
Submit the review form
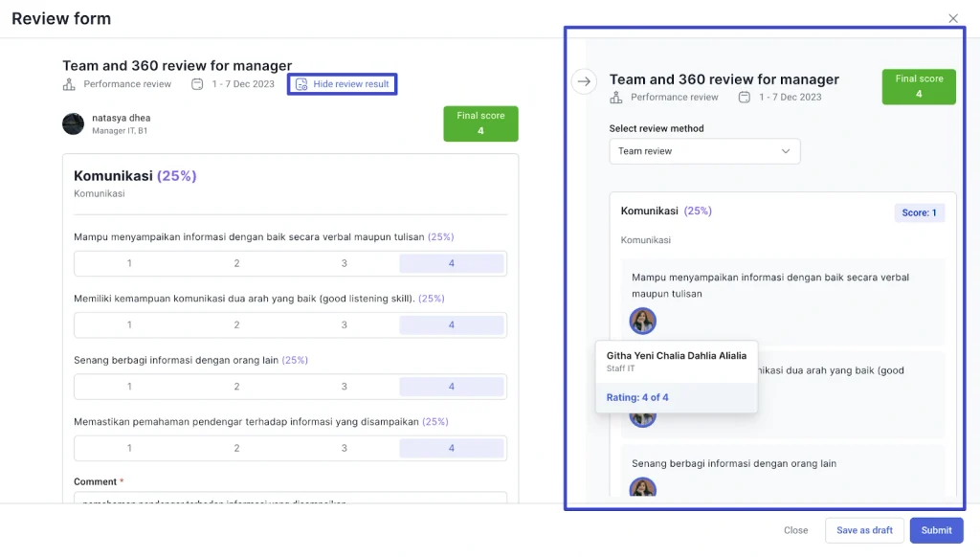coord(936,530)
